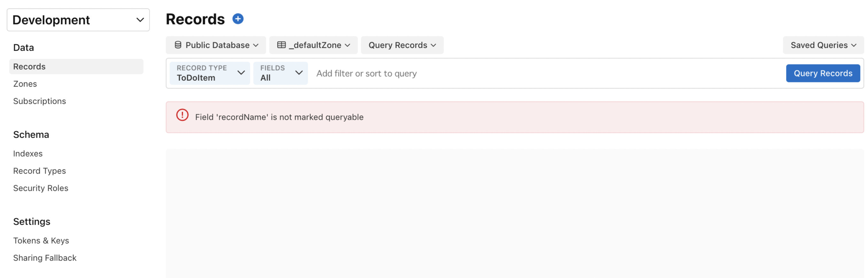Viewport: 868px width, 278px height.
Task: Expand the Query Records mode dropdown
Action: click(x=402, y=45)
